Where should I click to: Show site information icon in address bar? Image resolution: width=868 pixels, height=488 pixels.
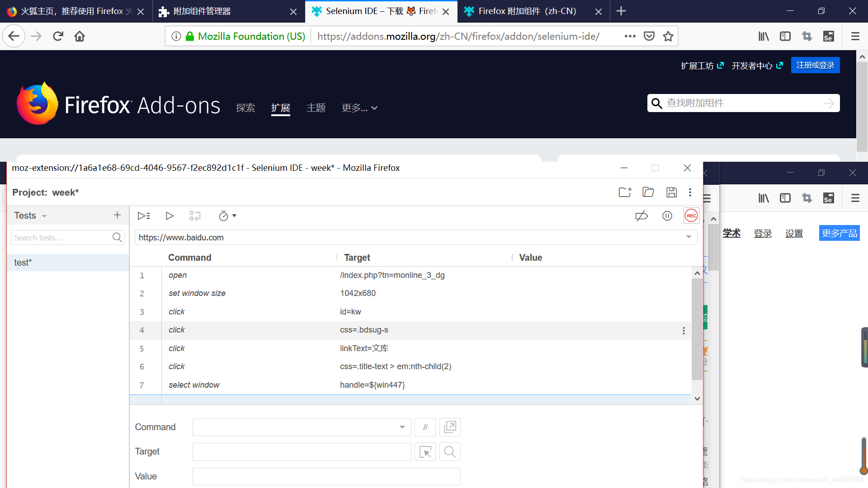[x=176, y=36]
